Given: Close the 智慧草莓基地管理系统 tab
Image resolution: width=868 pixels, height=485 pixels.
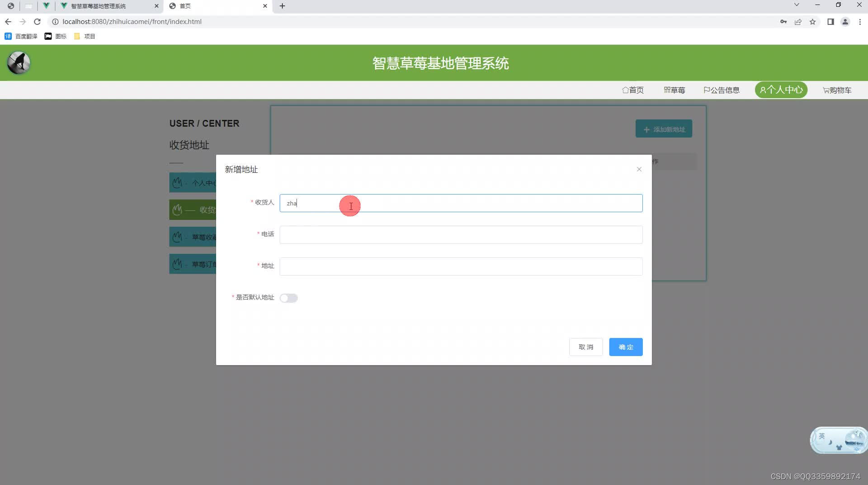Looking at the screenshot, I should 156,6.
